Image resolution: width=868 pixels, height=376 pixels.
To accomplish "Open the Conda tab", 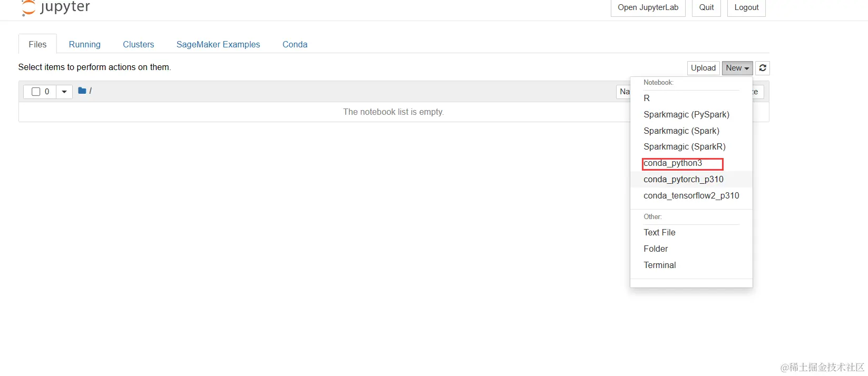I will [295, 44].
